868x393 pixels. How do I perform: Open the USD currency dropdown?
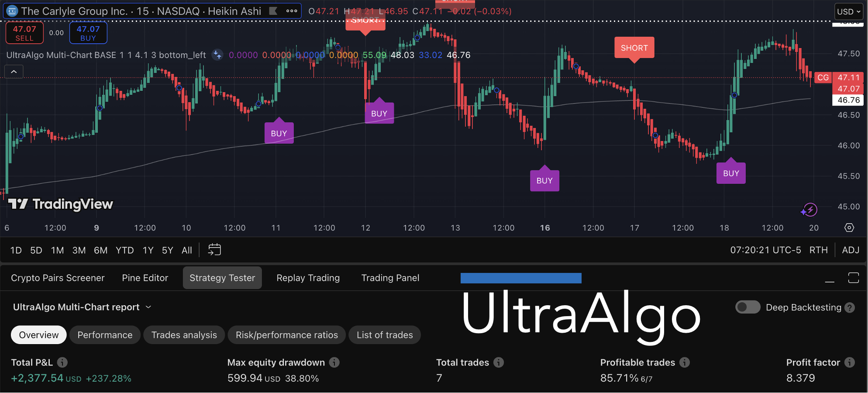[x=849, y=12]
